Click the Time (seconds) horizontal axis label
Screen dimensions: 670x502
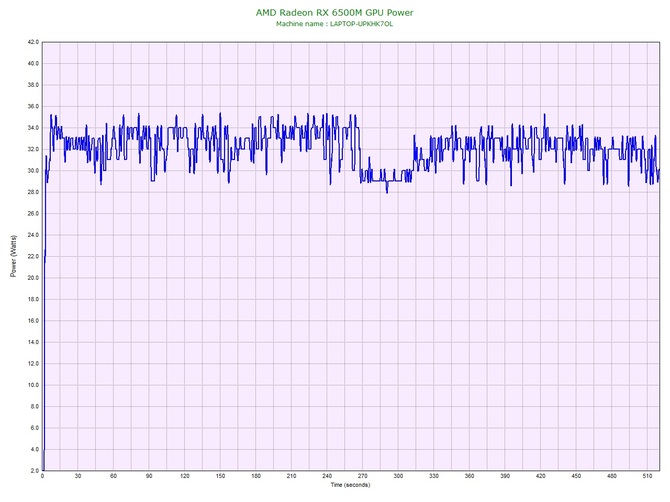coord(349,485)
